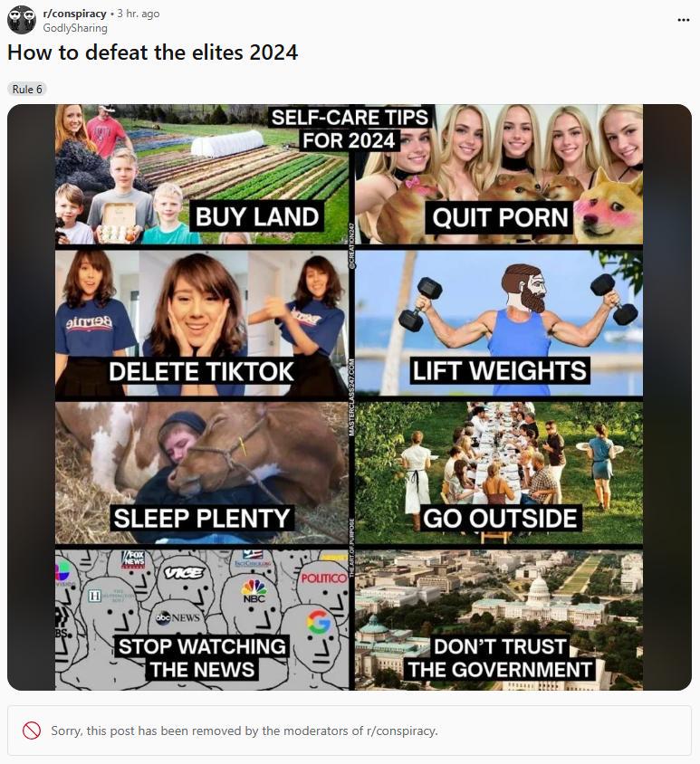Click the '3 hr. ago' timestamp

[138, 14]
